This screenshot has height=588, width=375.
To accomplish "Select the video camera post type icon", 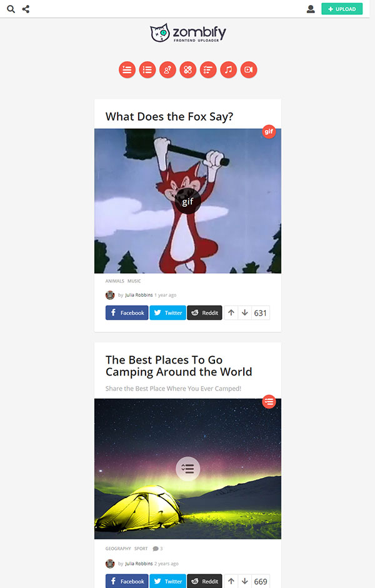I will tap(249, 70).
